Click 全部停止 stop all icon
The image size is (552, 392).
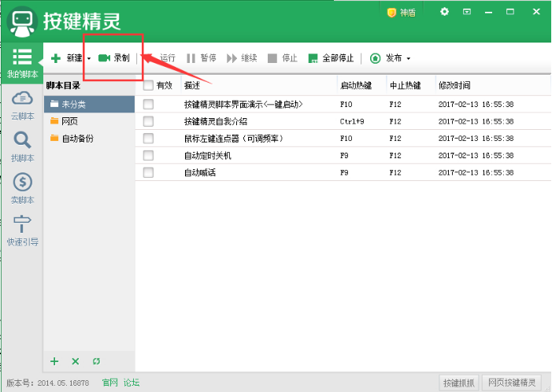pos(313,58)
